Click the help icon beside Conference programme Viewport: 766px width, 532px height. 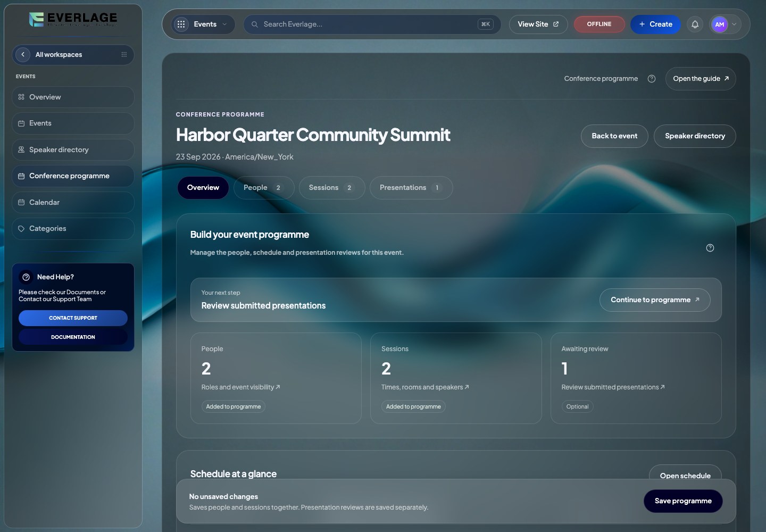tap(652, 79)
